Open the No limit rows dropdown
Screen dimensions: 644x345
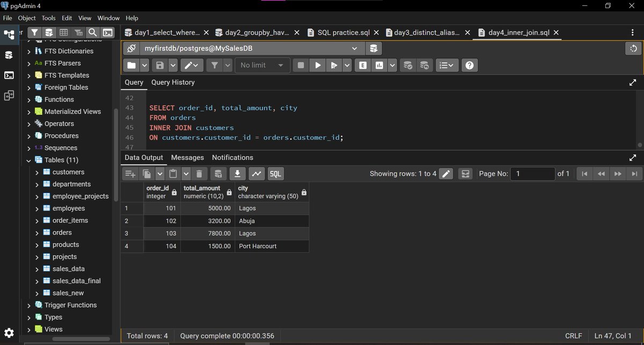pyautogui.click(x=262, y=65)
